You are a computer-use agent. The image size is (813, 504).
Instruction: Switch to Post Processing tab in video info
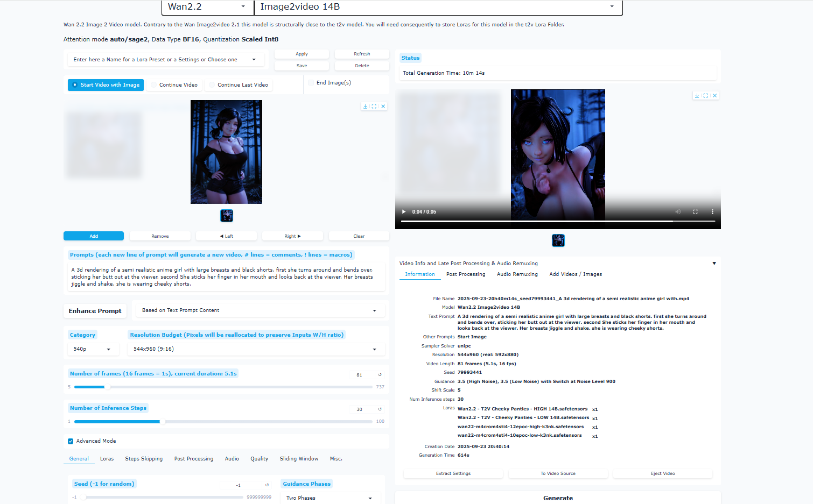coord(466,274)
